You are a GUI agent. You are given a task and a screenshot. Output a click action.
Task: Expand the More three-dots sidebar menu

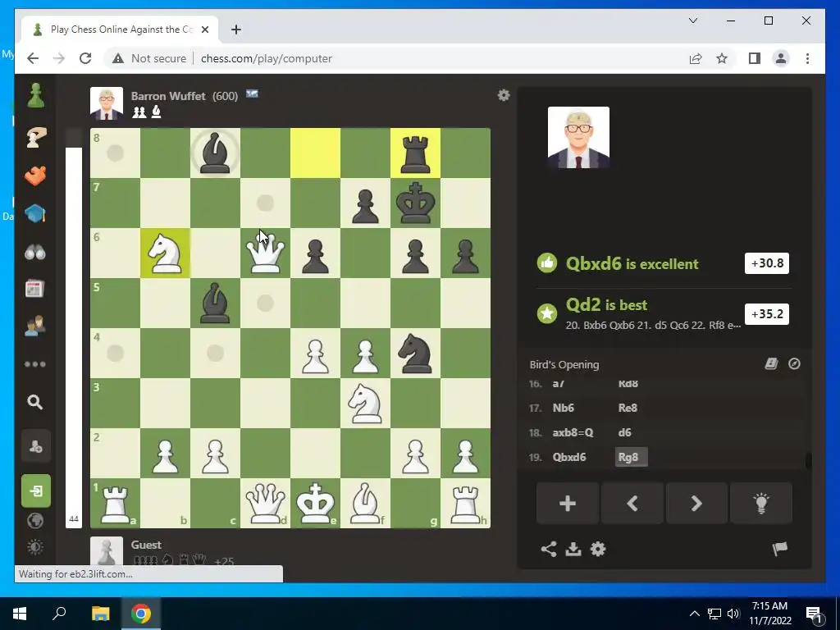point(35,364)
